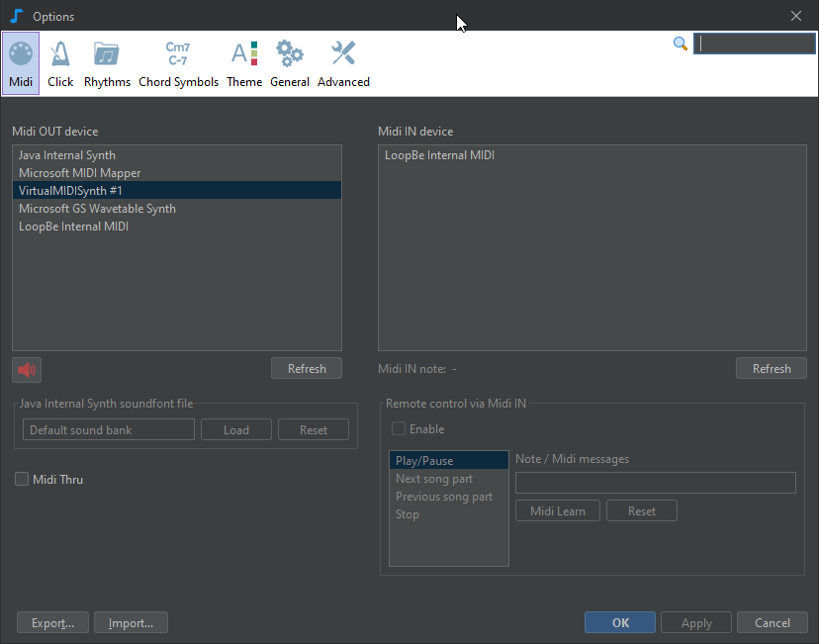This screenshot has width=819, height=644.
Task: Select Next song part command
Action: coord(449,479)
